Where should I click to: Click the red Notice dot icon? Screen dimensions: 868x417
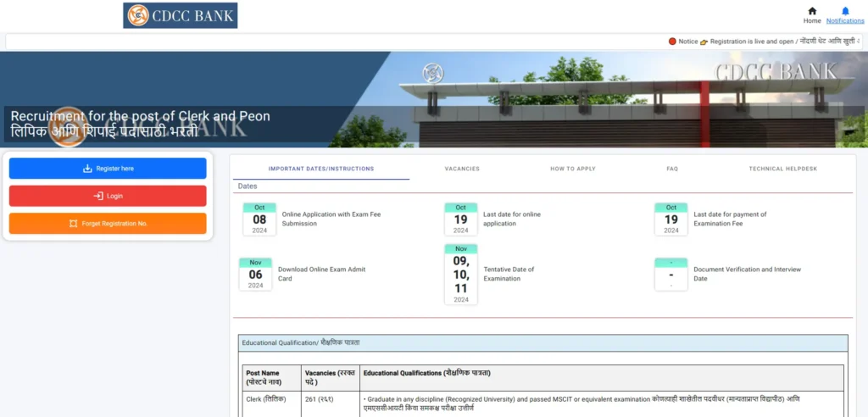pos(672,42)
